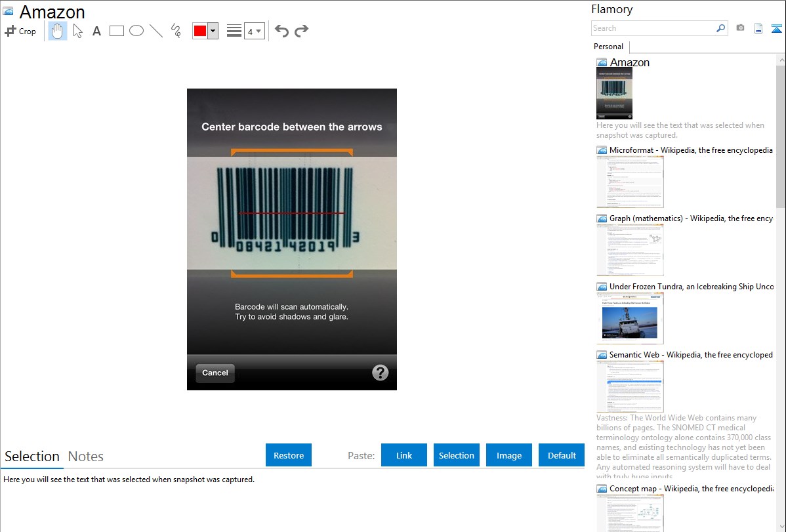Click the camera capture snapshot icon
This screenshot has width=786, height=532.
click(740, 28)
